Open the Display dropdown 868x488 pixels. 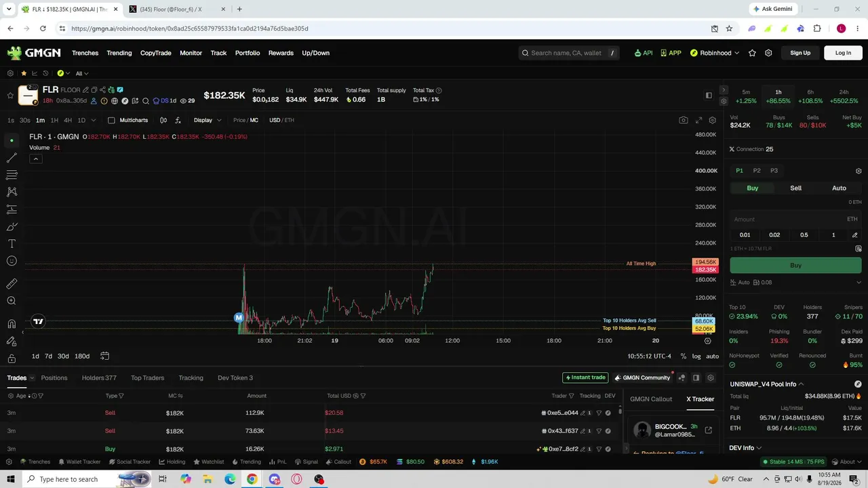(x=207, y=120)
